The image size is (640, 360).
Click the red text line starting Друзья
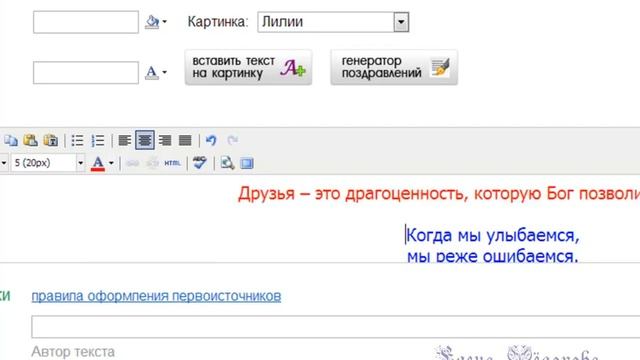(x=439, y=193)
